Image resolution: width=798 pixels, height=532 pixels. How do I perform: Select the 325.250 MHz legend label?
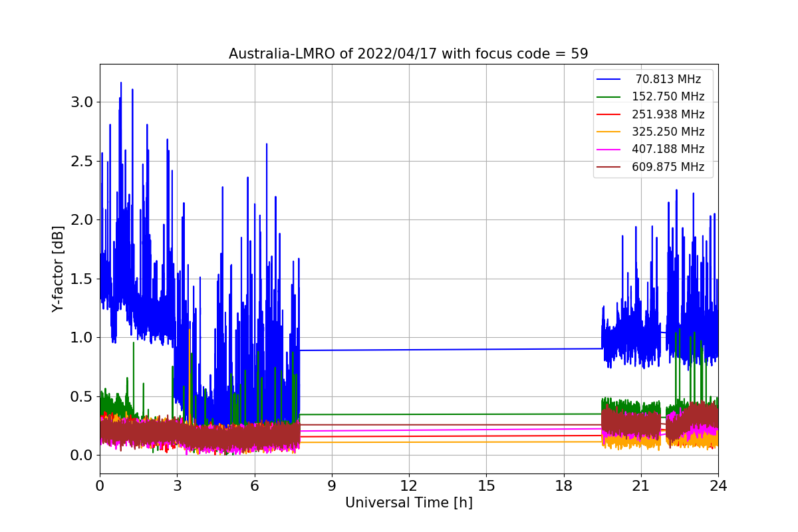pyautogui.click(x=668, y=132)
